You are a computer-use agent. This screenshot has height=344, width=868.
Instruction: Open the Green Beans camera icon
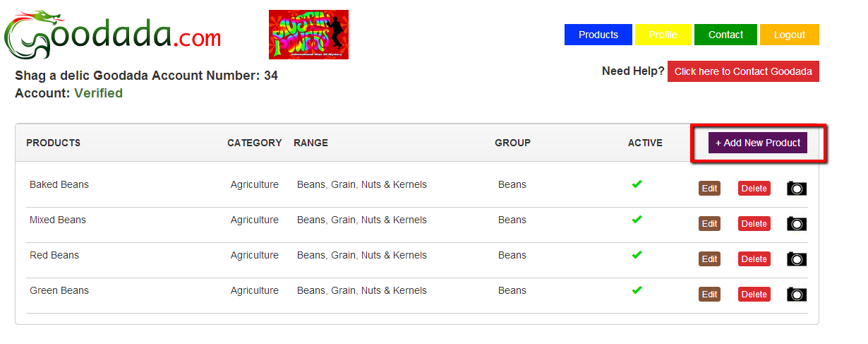click(x=796, y=295)
